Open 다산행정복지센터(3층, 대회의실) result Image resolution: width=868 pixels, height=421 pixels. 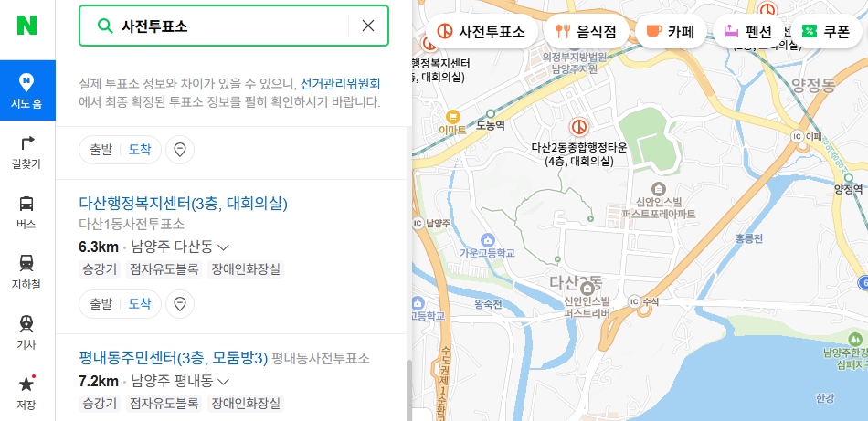pos(184,204)
